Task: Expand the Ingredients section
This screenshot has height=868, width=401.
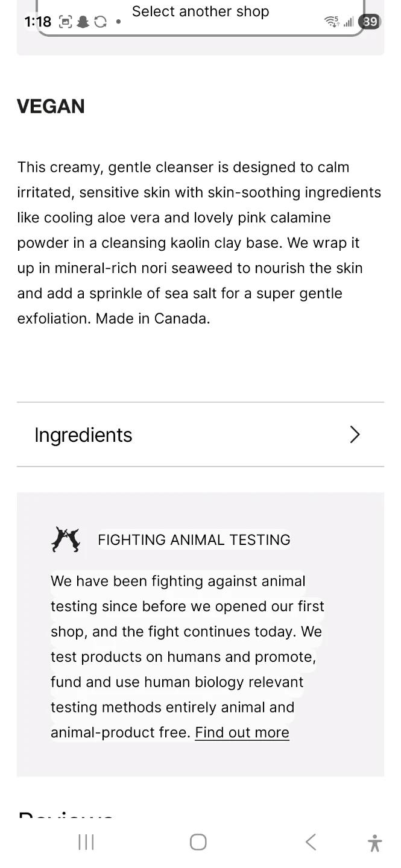Action: point(83,435)
